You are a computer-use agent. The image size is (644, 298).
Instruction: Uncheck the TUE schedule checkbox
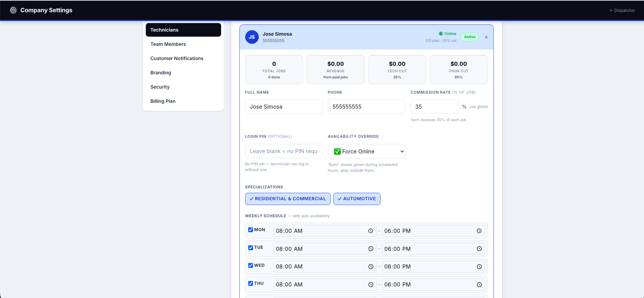click(x=251, y=248)
